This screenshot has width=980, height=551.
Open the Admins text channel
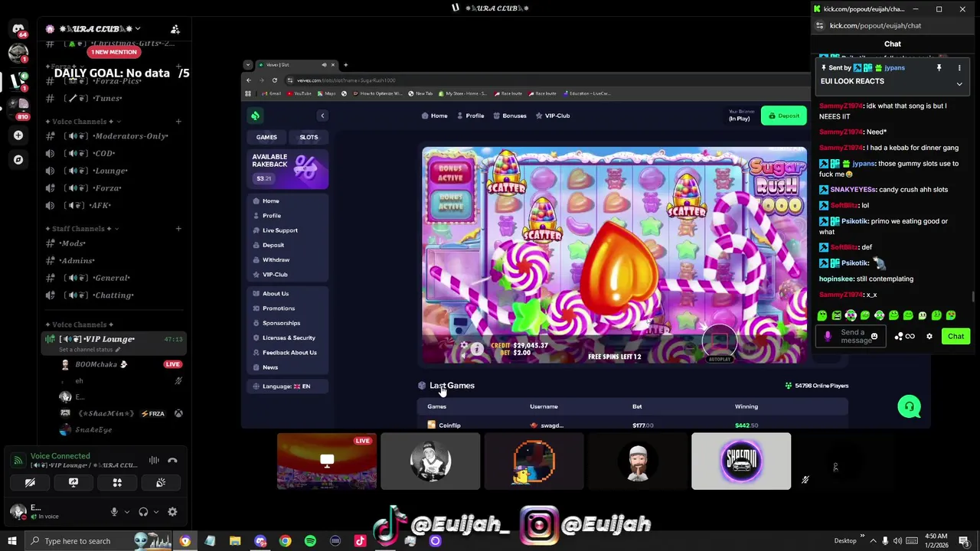click(x=115, y=261)
